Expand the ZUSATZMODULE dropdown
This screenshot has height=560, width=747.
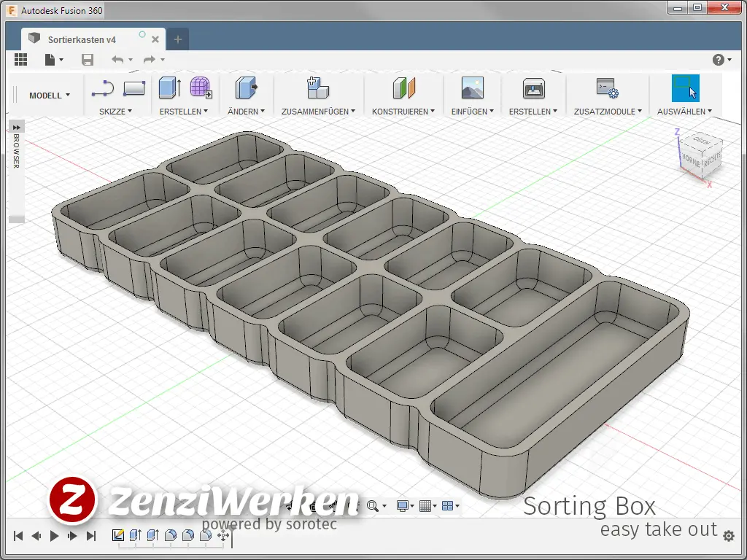click(608, 112)
